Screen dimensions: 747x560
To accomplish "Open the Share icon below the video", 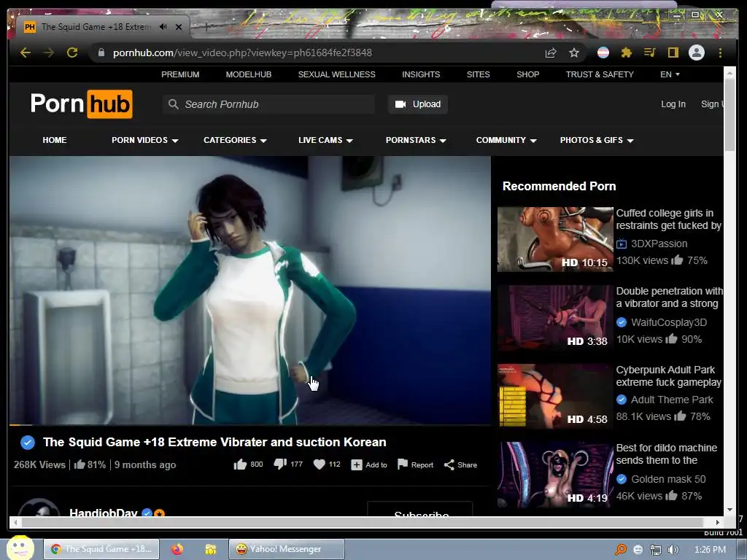I will click(x=449, y=464).
